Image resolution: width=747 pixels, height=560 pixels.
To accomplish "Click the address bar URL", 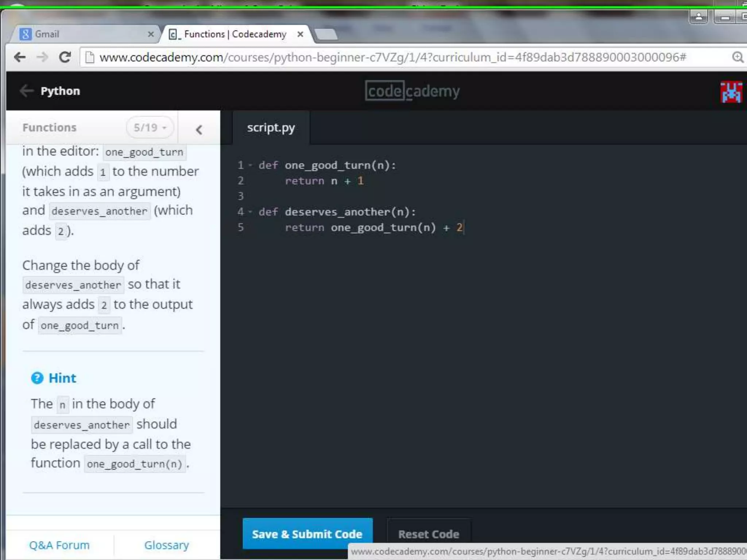I will click(392, 57).
